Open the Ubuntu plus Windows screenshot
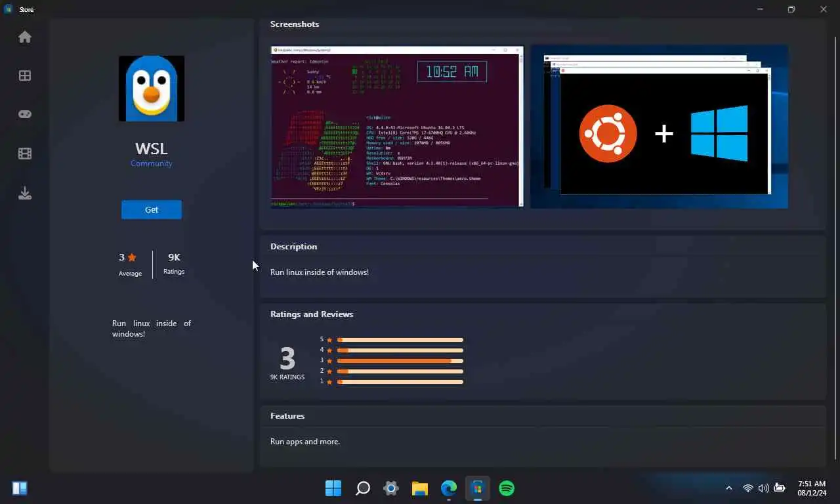840x504 pixels. [660, 127]
